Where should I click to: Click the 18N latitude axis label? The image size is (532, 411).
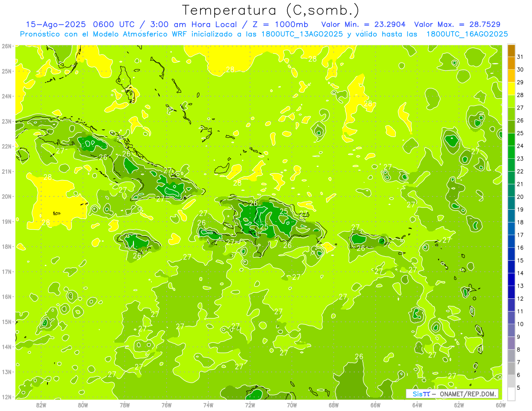pos(6,247)
